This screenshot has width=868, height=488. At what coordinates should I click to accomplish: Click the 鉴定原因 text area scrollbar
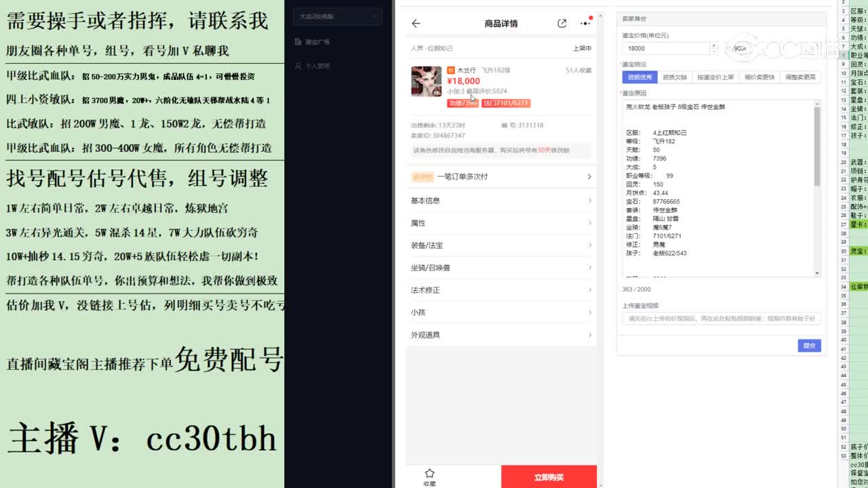817,146
